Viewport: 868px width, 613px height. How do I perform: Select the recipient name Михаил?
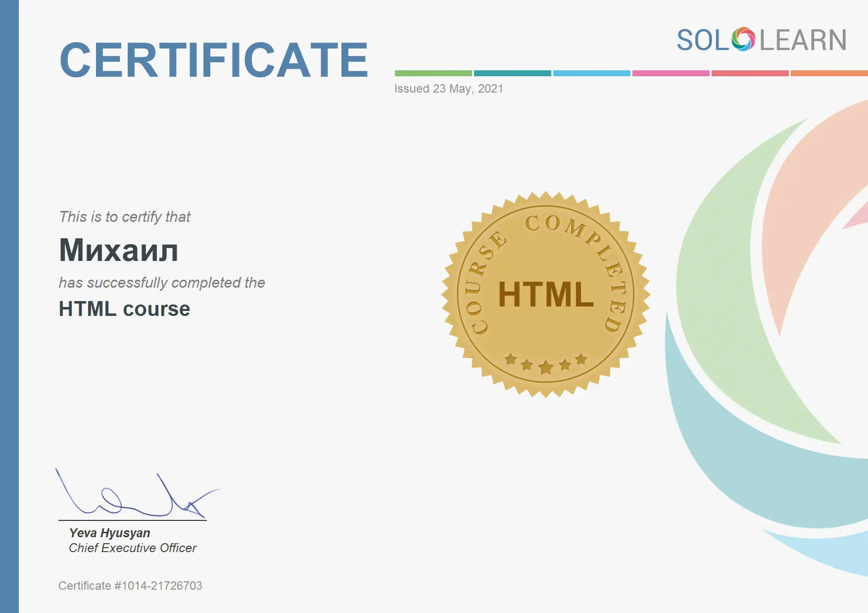pyautogui.click(x=119, y=250)
